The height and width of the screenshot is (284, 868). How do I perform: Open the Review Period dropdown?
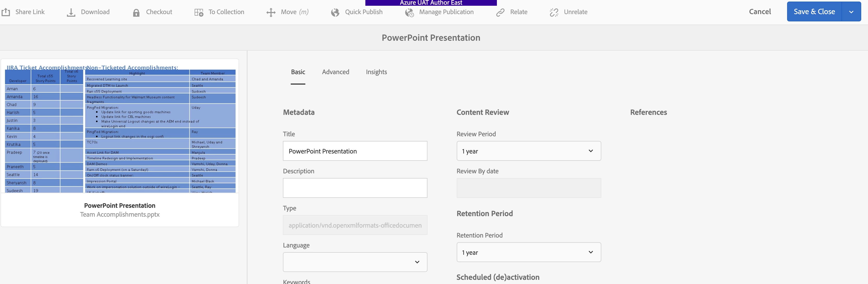(x=528, y=151)
